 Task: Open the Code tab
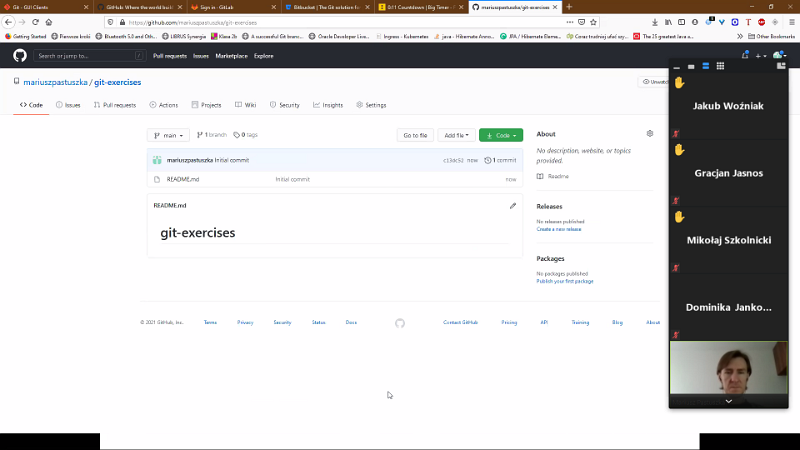[31, 105]
